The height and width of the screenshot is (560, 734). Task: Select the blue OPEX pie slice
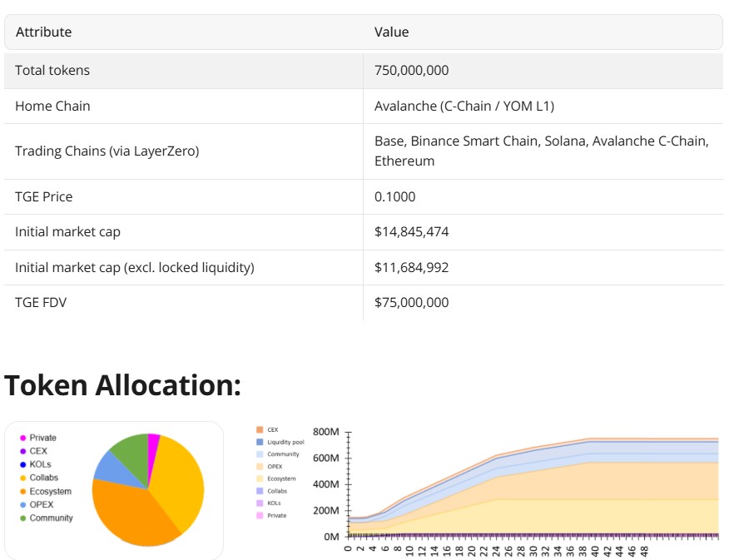(x=107, y=466)
